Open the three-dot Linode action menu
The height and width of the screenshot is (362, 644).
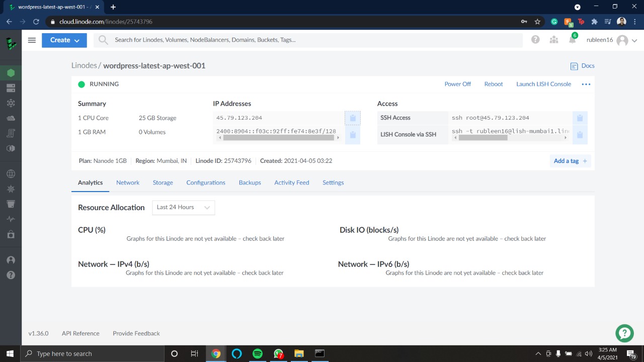pos(586,84)
